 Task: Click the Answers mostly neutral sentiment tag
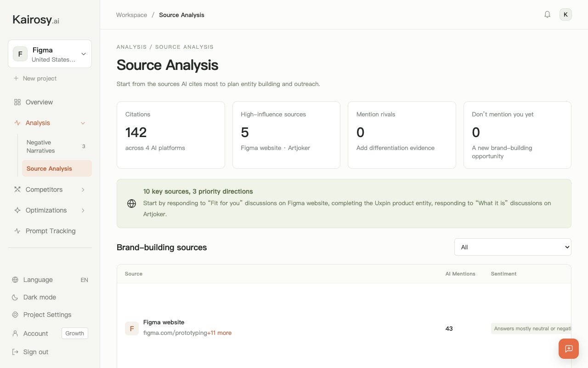click(531, 328)
